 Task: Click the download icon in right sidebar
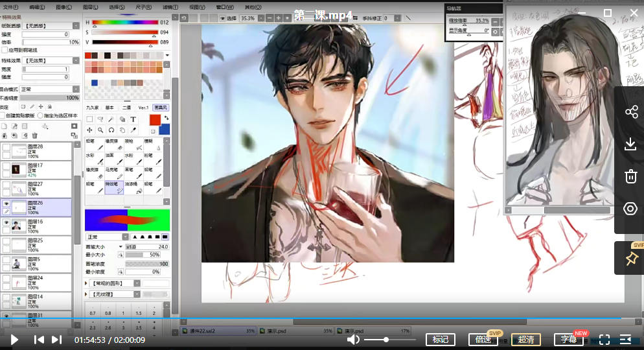click(x=631, y=144)
